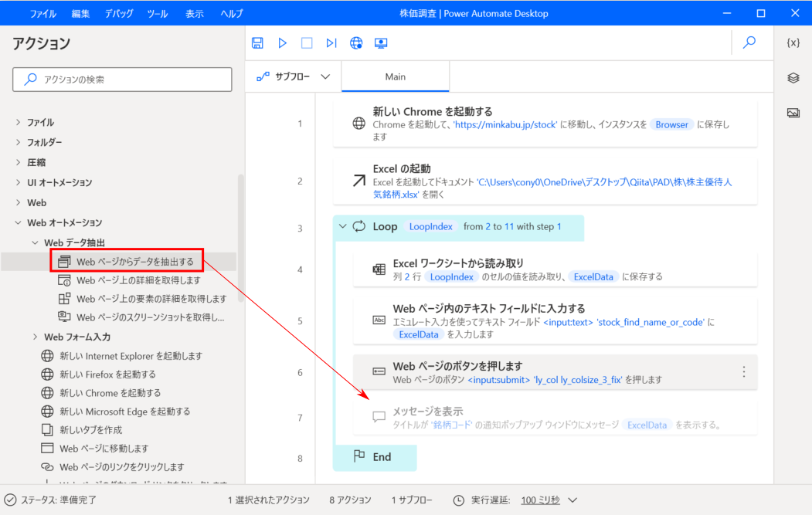Screen dimensions: 812x515
Task: Switch to the Main tab
Action: coord(395,76)
